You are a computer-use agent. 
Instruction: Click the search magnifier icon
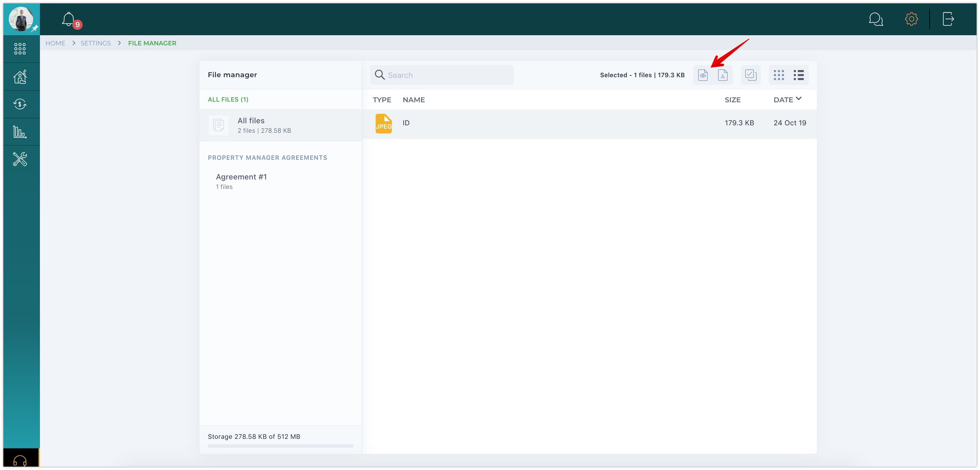point(380,74)
